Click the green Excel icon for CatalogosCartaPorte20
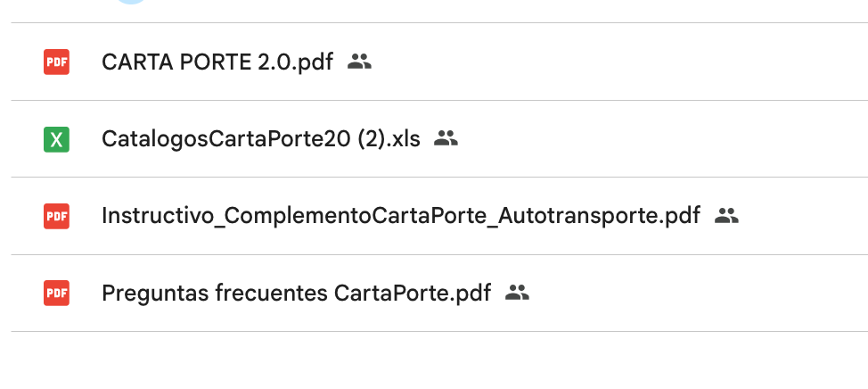Viewport: 868px width, 389px height. 56,139
